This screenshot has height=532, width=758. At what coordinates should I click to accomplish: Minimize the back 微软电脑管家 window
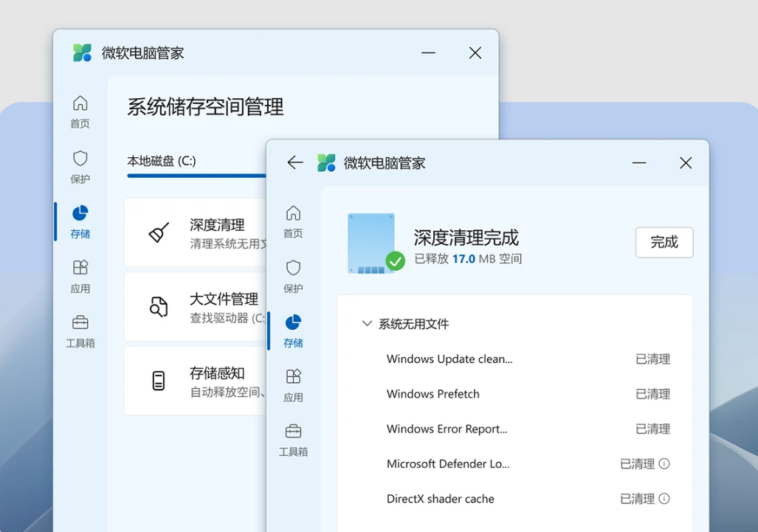point(428,52)
